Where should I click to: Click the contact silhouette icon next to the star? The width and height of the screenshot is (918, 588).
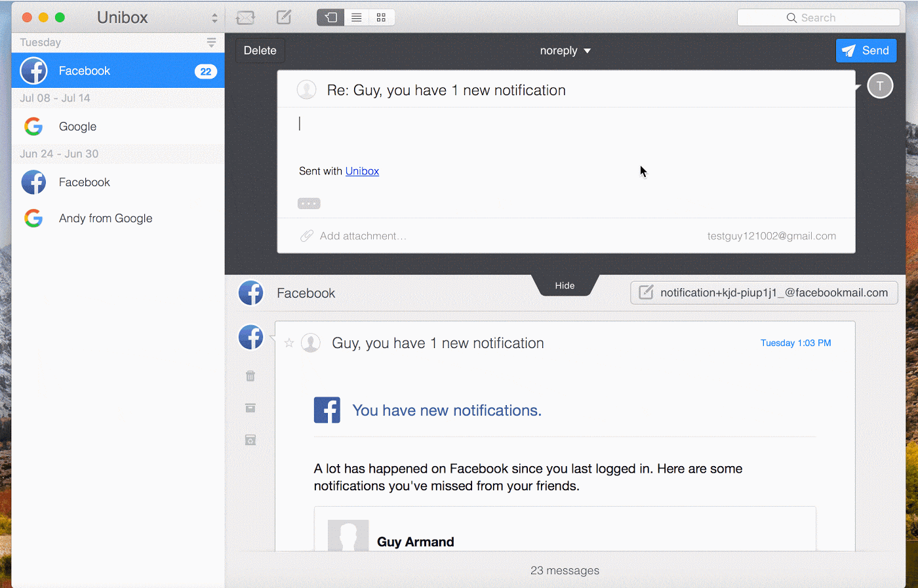click(x=311, y=343)
